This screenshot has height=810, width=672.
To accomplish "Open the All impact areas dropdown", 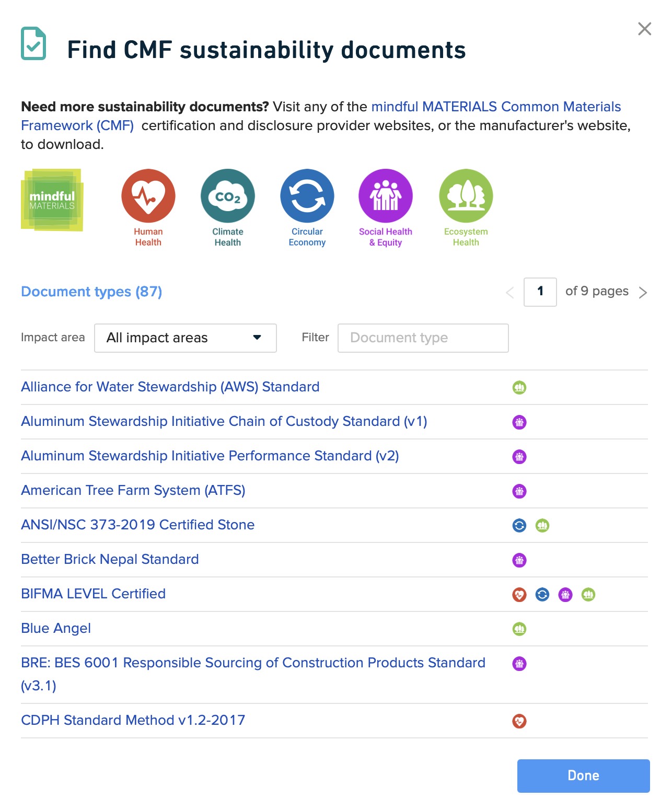I will point(186,338).
